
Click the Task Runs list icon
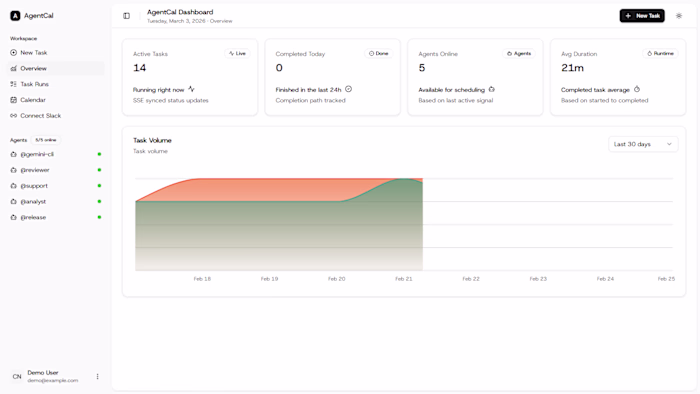(x=13, y=84)
